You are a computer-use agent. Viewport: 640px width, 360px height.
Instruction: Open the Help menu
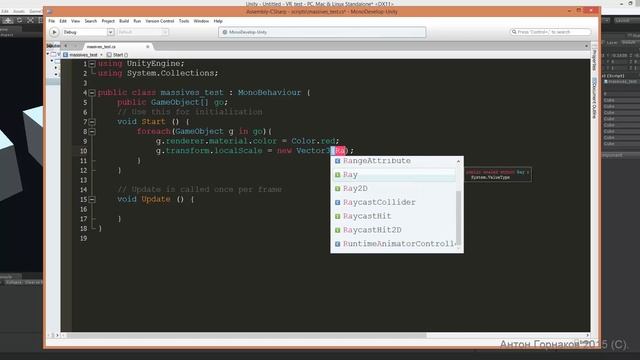tap(218, 21)
